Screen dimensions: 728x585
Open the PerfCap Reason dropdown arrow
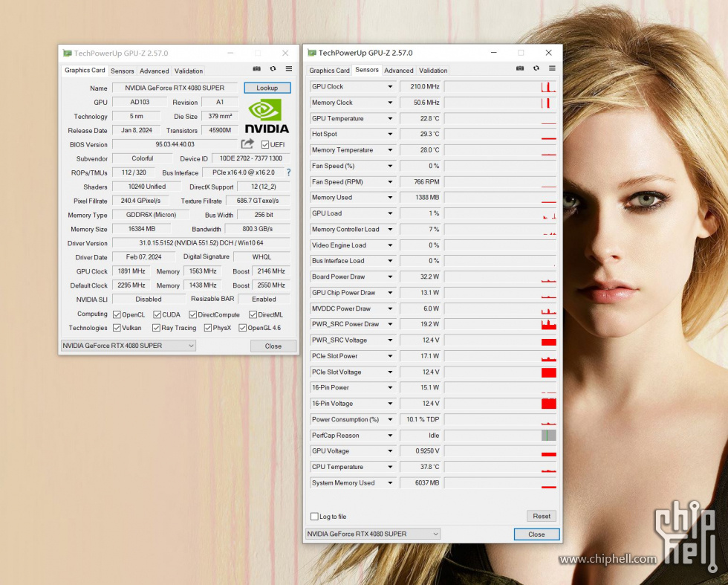point(390,436)
